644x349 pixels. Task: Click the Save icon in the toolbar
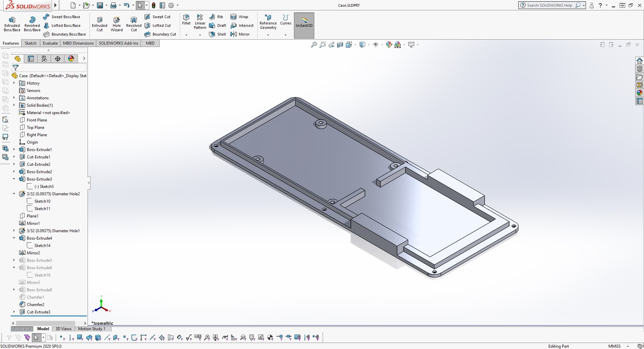click(100, 5)
